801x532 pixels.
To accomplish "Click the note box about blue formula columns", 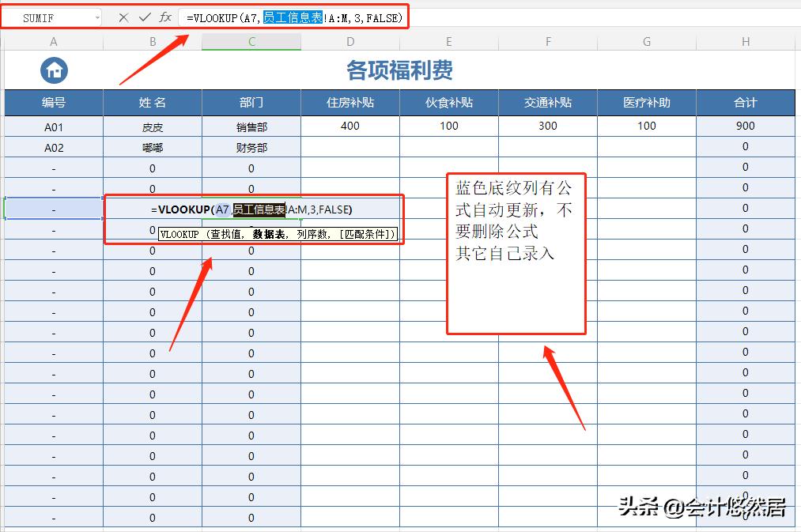I will (516, 253).
